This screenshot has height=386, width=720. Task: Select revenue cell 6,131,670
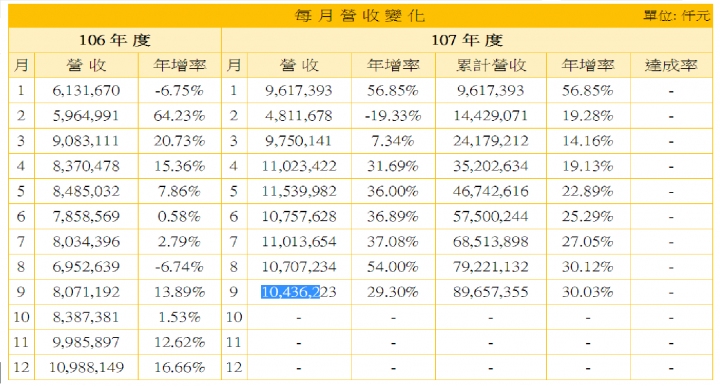click(86, 91)
